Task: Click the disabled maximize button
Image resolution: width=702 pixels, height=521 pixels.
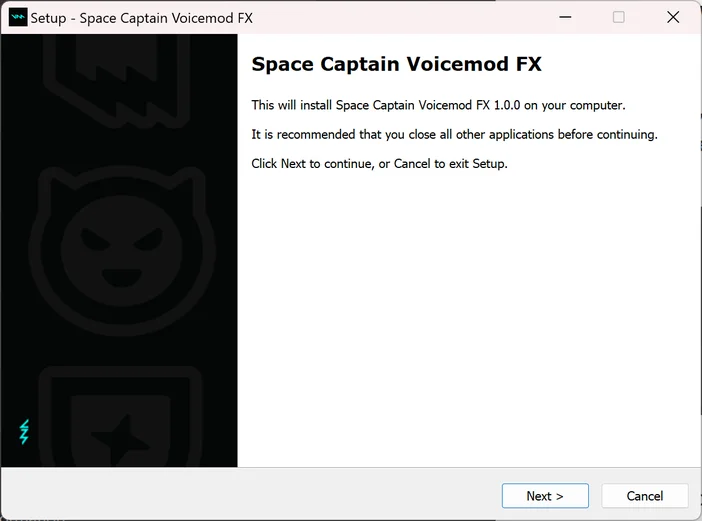Action: (x=619, y=17)
